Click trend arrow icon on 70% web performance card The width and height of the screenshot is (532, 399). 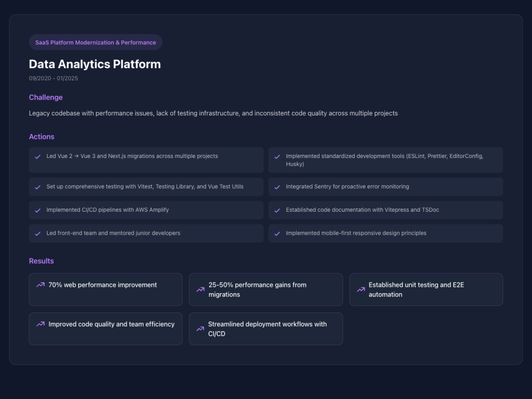[40, 285]
